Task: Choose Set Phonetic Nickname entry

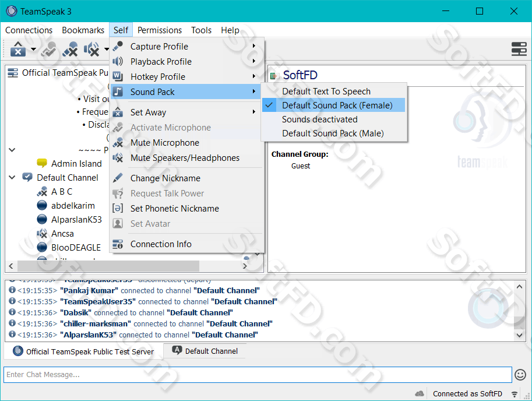Action: coord(186,209)
